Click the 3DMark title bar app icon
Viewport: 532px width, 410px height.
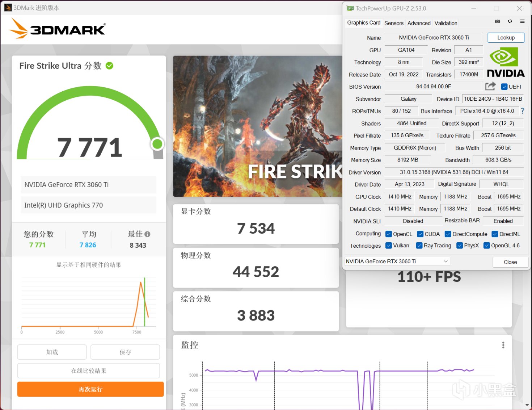pos(8,8)
